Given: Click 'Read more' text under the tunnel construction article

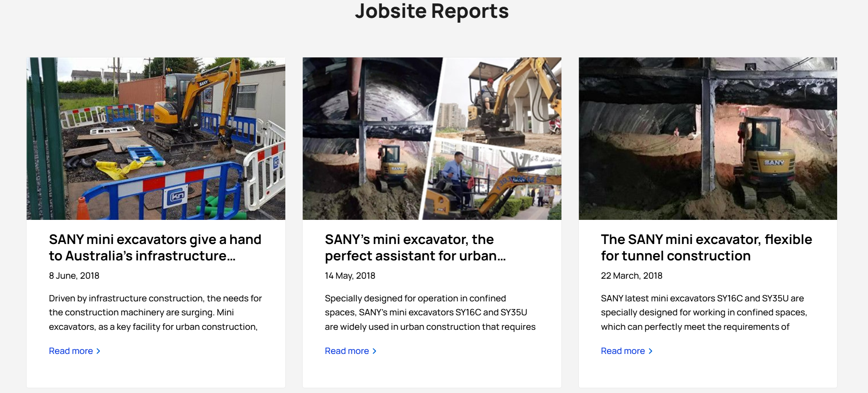Looking at the screenshot, I should (x=623, y=351).
